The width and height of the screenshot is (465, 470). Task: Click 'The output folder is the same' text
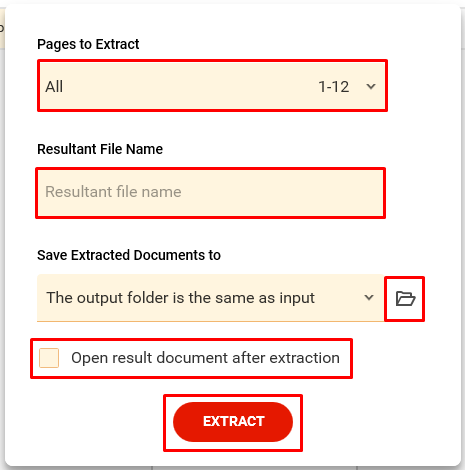pyautogui.click(x=150, y=298)
